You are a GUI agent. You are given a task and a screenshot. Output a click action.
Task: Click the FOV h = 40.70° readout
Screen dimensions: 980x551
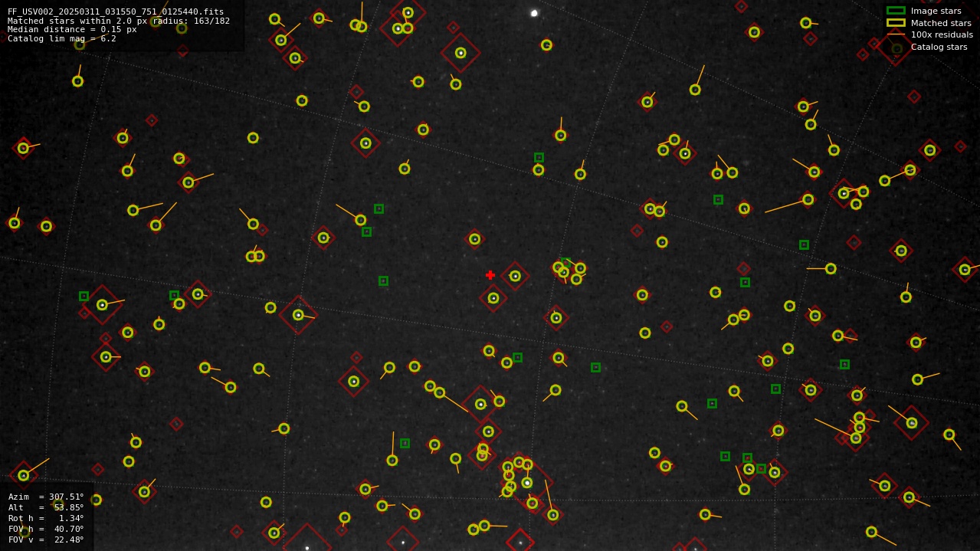click(x=46, y=529)
